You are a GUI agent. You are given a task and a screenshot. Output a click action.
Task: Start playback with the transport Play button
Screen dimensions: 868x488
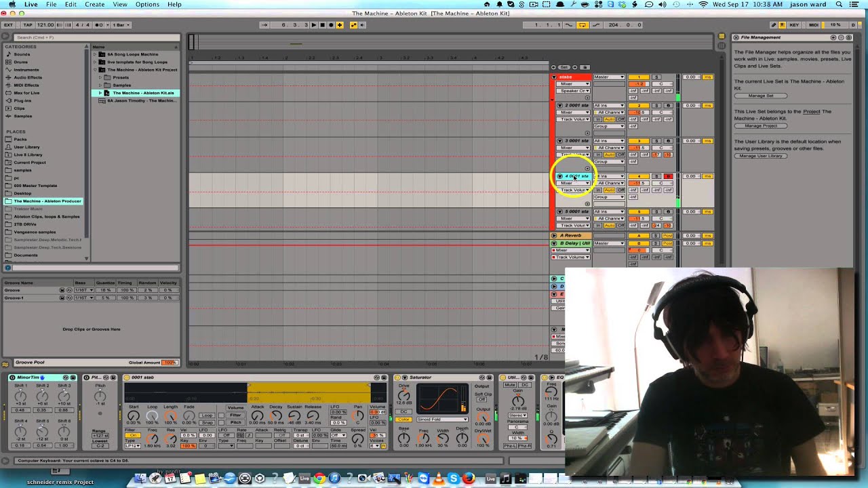(313, 25)
